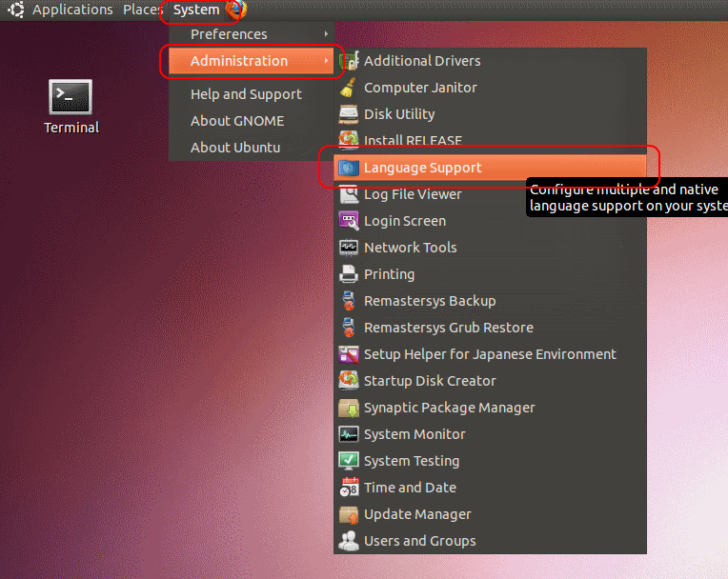728x579 pixels.
Task: Open the Places menu
Action: coord(143,10)
